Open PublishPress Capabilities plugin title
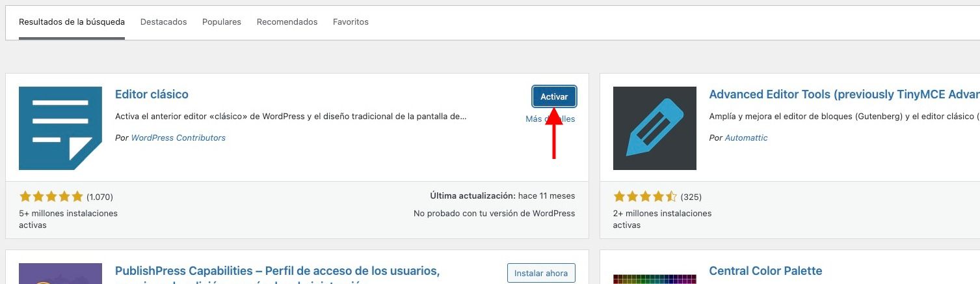This screenshot has width=980, height=284. point(278,276)
